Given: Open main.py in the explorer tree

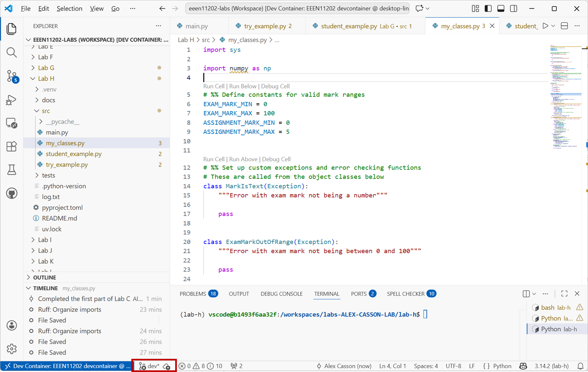Looking at the screenshot, I should tap(57, 132).
